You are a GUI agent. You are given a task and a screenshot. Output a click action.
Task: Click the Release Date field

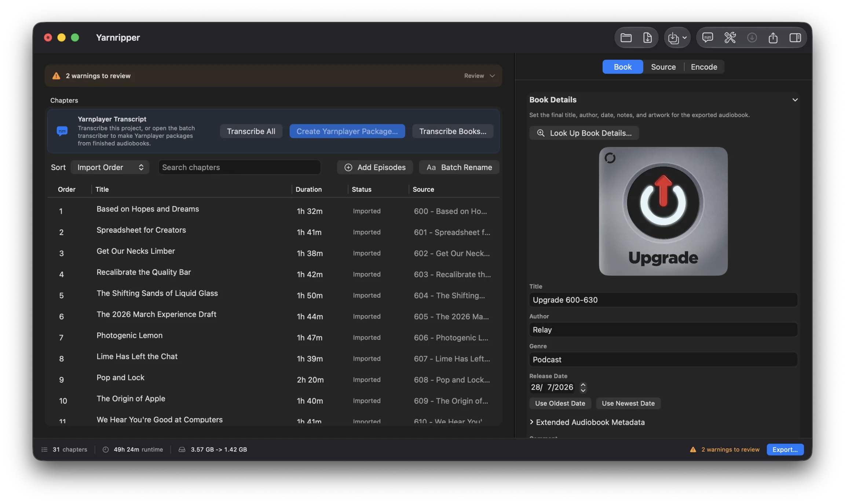tap(552, 387)
